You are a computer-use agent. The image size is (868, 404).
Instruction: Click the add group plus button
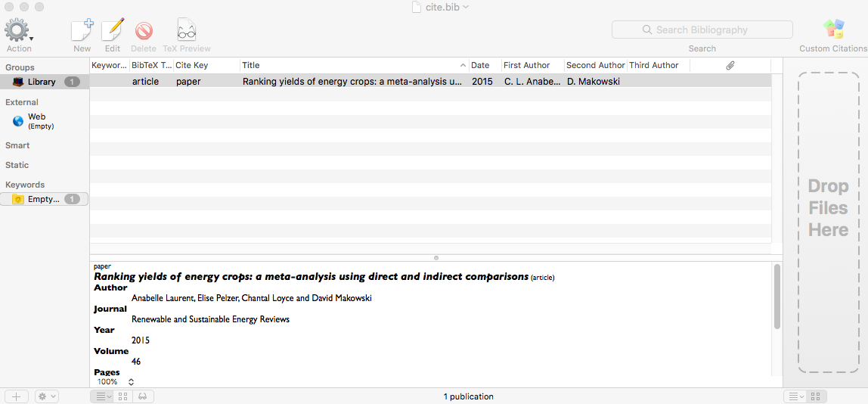(x=17, y=396)
